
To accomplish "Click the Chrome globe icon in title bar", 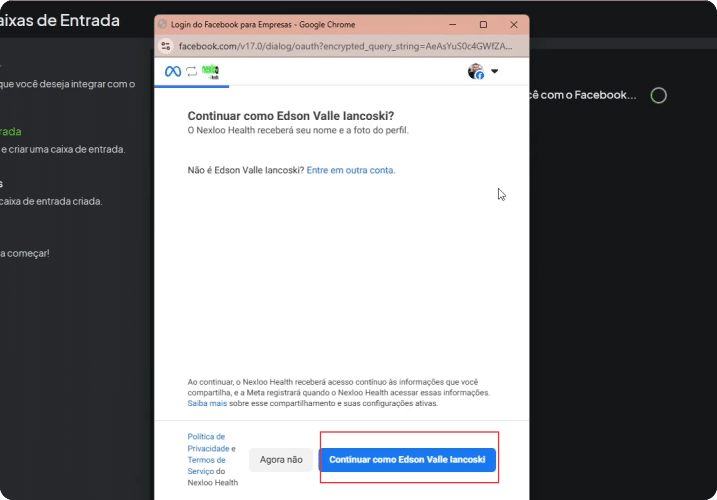I will (x=162, y=24).
